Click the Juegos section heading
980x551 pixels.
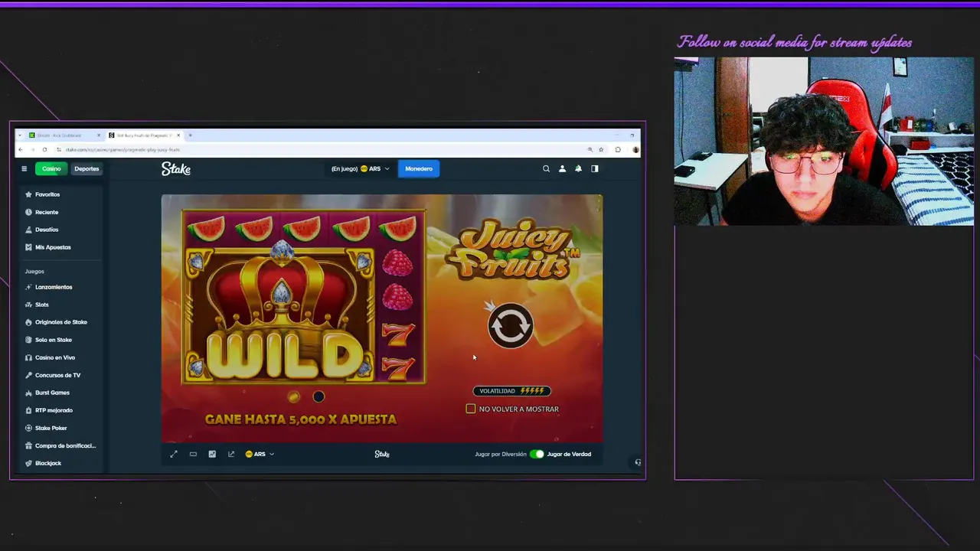(34, 272)
